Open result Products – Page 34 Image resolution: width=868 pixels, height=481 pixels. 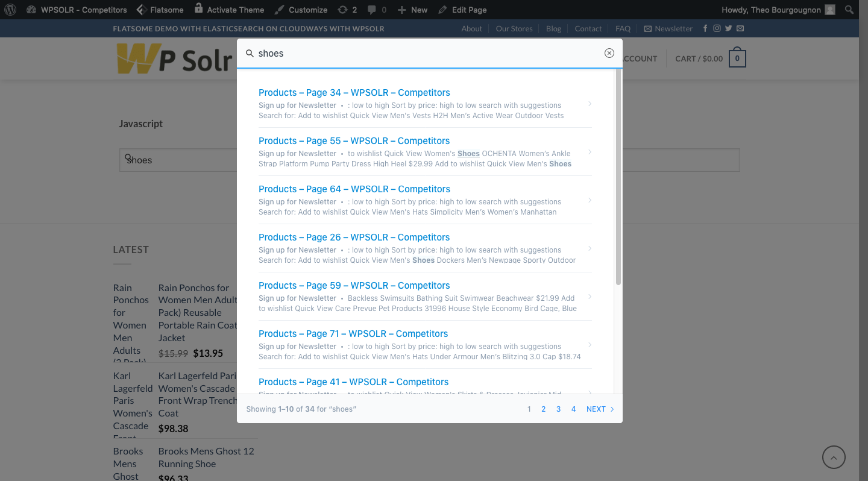[x=354, y=92]
